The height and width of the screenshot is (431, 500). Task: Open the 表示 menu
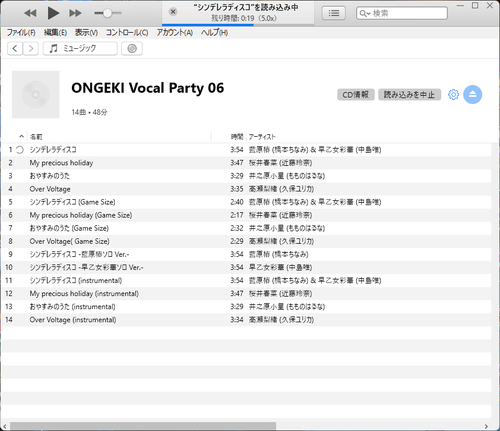tap(86, 33)
